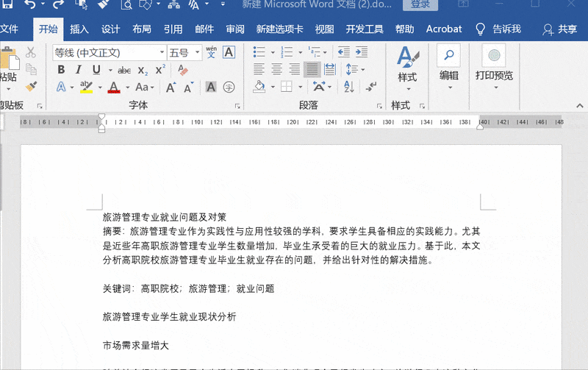This screenshot has height=370, width=588.
Task: Click the 登录 sign-in button
Action: (x=420, y=5)
